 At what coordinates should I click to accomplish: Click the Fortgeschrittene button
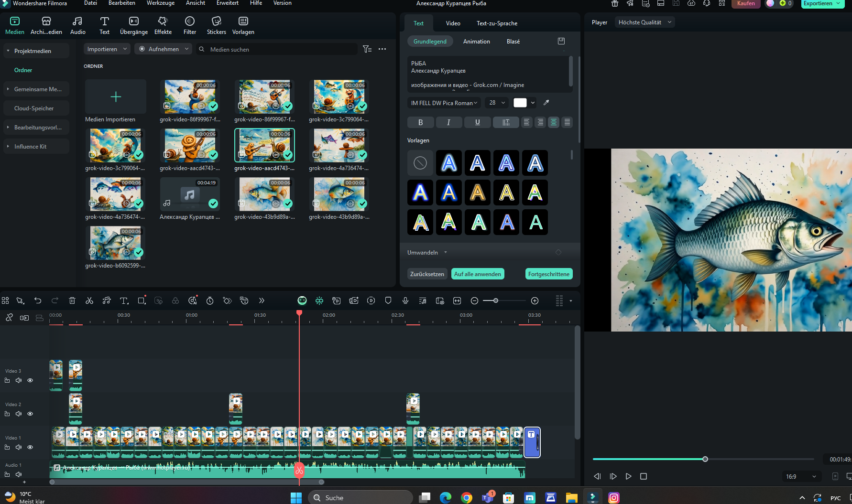click(548, 274)
